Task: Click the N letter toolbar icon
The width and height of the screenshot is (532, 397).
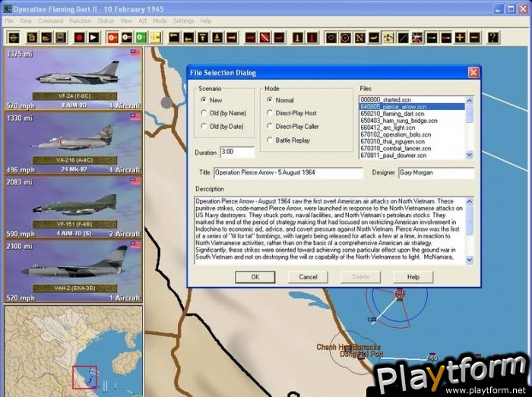Action: pos(359,37)
